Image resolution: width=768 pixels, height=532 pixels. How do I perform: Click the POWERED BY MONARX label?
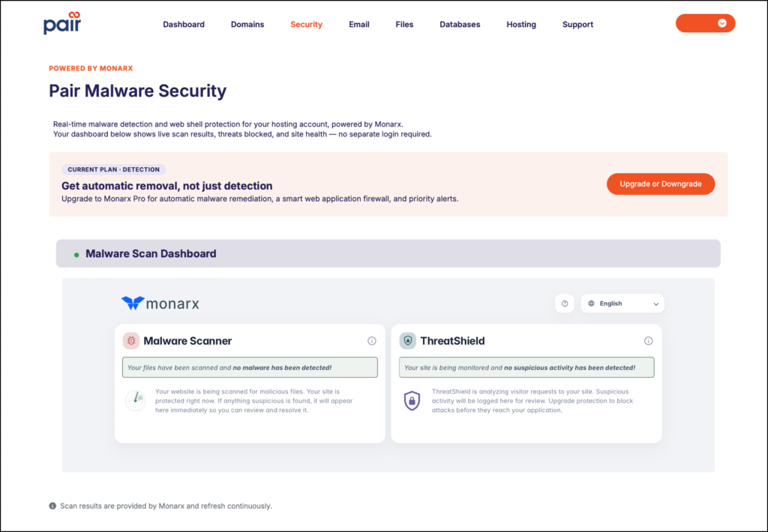[91, 68]
